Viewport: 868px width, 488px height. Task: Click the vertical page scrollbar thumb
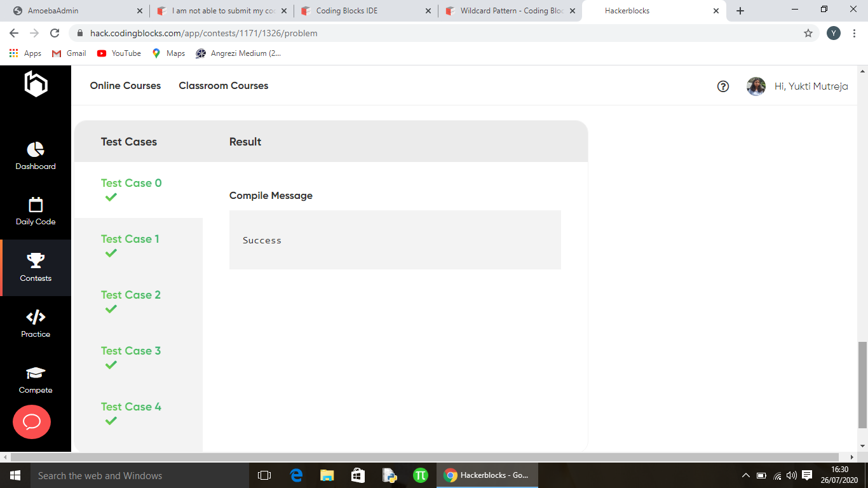tap(862, 385)
